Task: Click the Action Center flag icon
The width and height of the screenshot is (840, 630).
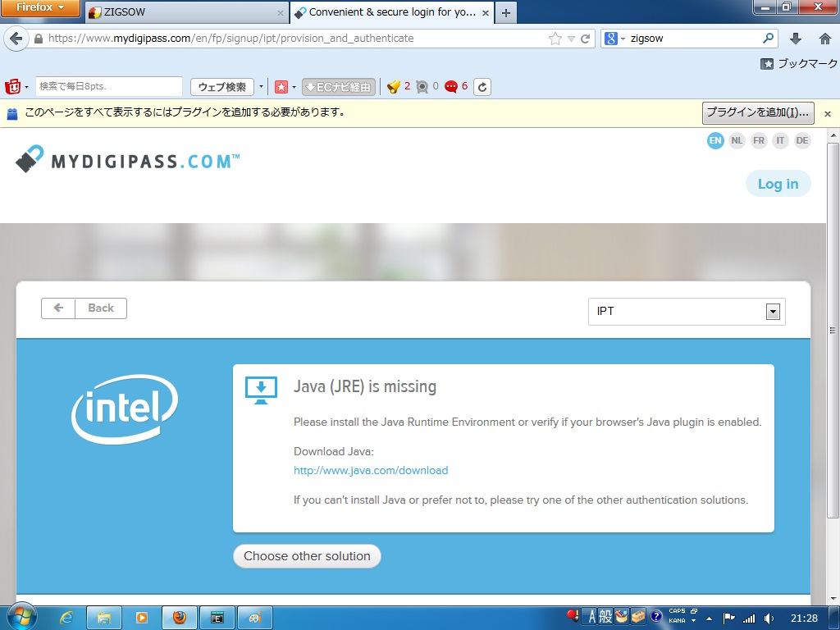Action: (x=729, y=619)
